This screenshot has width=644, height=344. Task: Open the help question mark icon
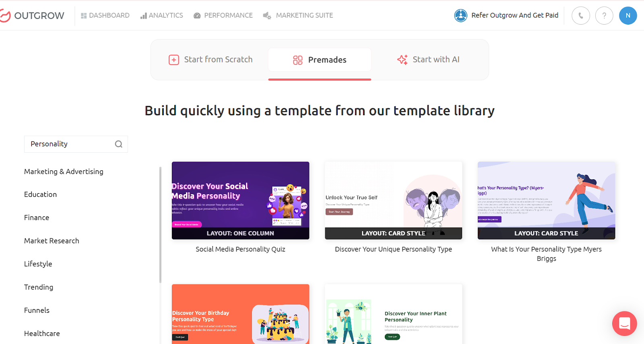click(604, 16)
